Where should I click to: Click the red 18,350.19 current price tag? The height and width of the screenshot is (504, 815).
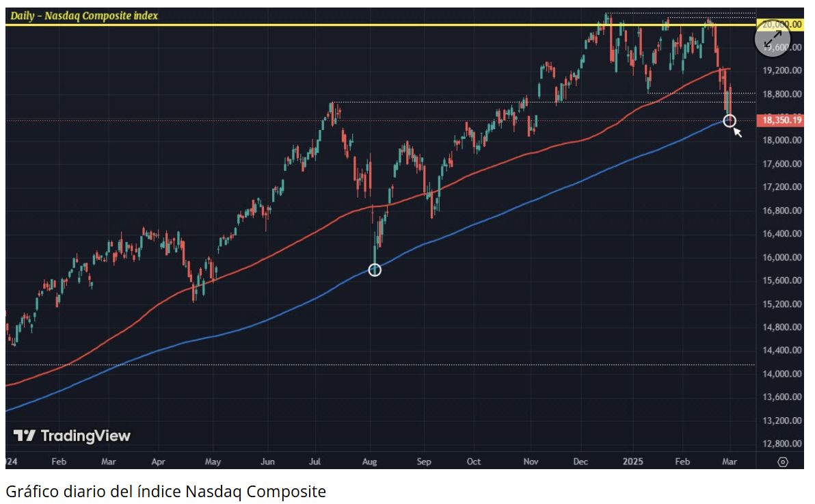783,120
